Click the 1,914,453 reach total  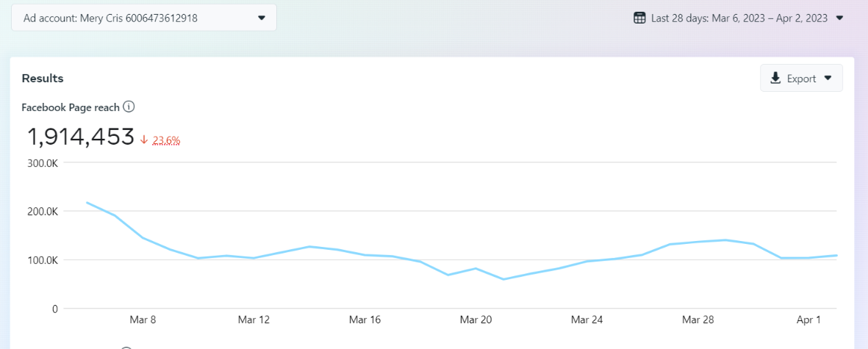coord(81,137)
